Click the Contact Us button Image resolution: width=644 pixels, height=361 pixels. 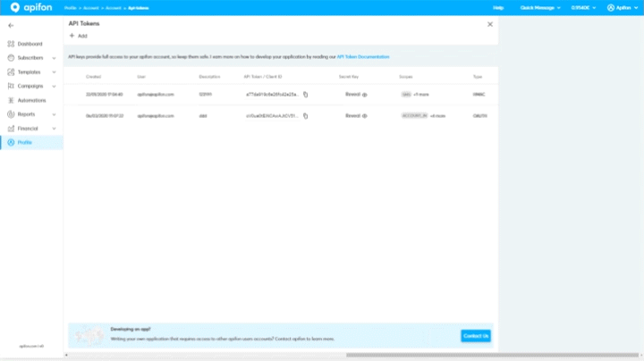tap(475, 336)
